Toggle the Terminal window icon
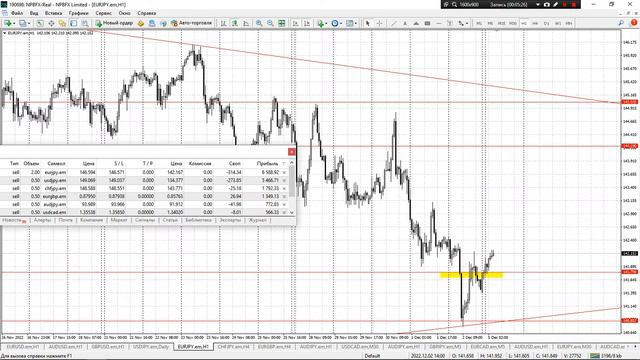 pyautogui.click(x=73, y=23)
